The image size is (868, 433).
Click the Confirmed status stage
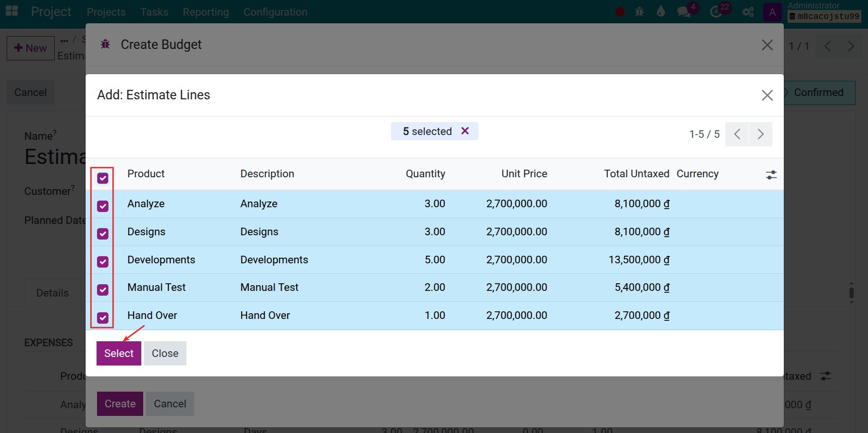coord(819,92)
